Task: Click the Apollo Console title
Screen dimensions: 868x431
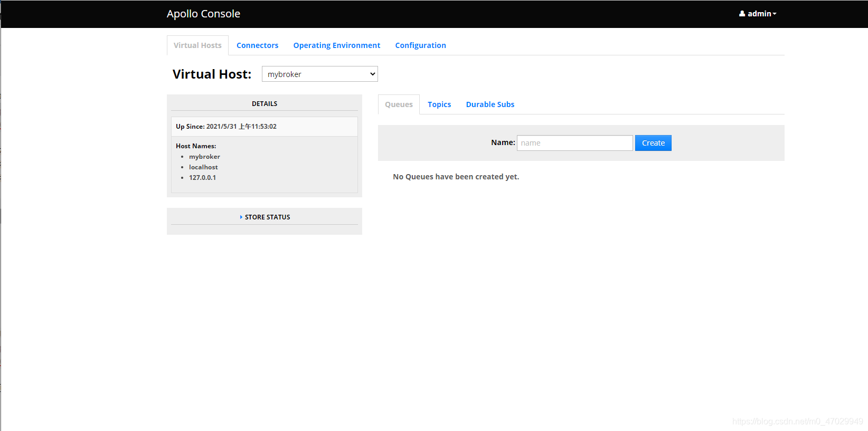Action: pos(203,14)
